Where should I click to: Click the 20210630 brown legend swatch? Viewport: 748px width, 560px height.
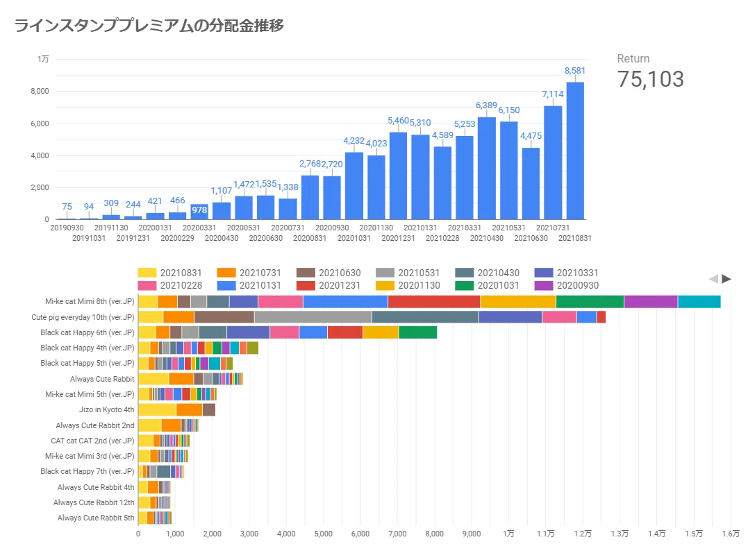pos(306,273)
